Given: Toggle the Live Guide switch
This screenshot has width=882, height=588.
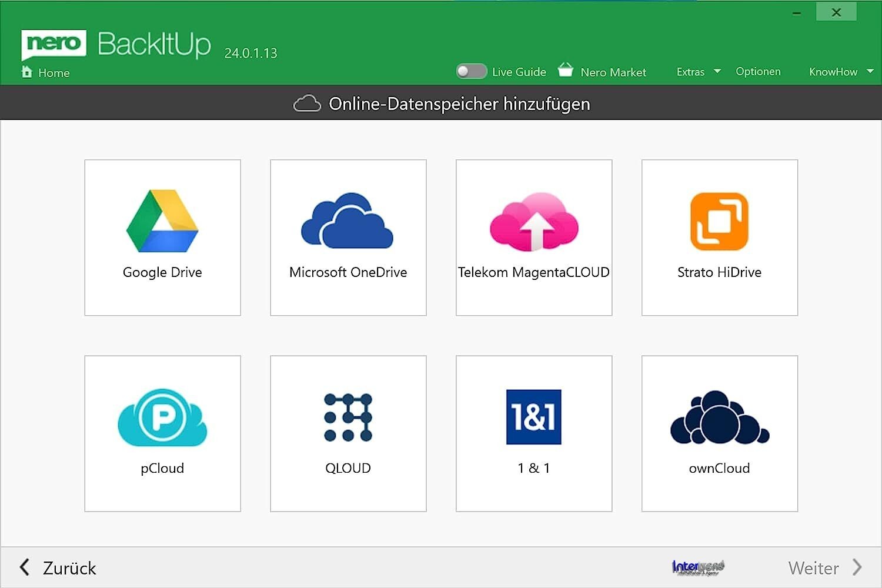Looking at the screenshot, I should pyautogui.click(x=472, y=71).
